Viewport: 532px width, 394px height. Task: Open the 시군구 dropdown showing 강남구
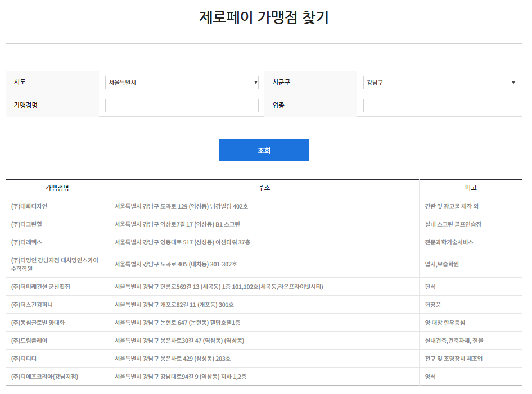point(439,83)
